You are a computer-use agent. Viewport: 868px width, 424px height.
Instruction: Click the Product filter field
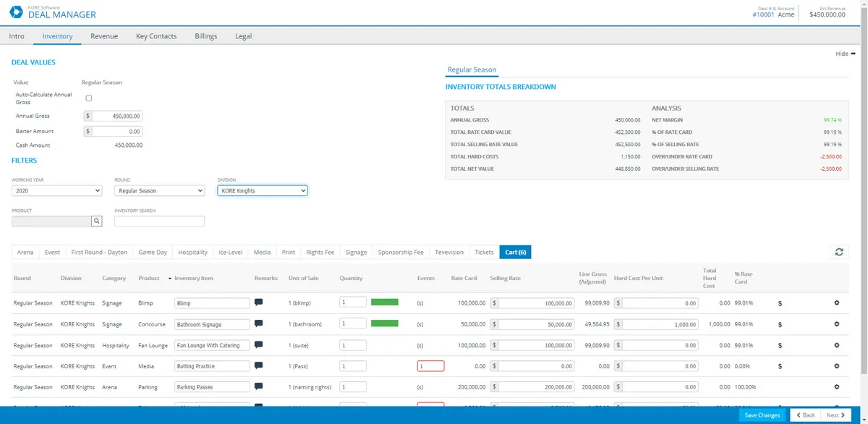(51, 221)
